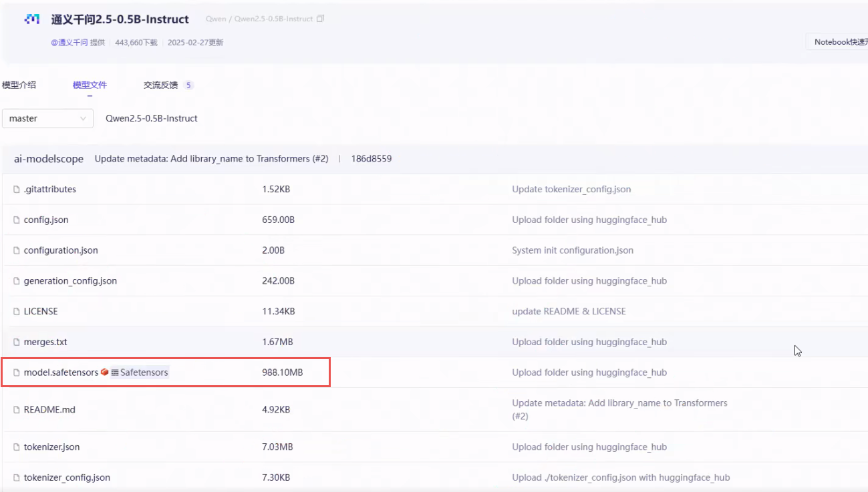The image size is (868, 492).
Task: Click the 2025-02-27更新 date text
Action: pyautogui.click(x=196, y=43)
